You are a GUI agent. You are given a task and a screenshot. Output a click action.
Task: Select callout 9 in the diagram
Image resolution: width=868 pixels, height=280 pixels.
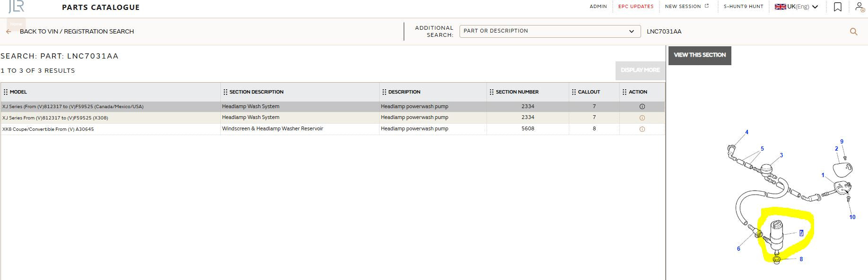pyautogui.click(x=842, y=142)
